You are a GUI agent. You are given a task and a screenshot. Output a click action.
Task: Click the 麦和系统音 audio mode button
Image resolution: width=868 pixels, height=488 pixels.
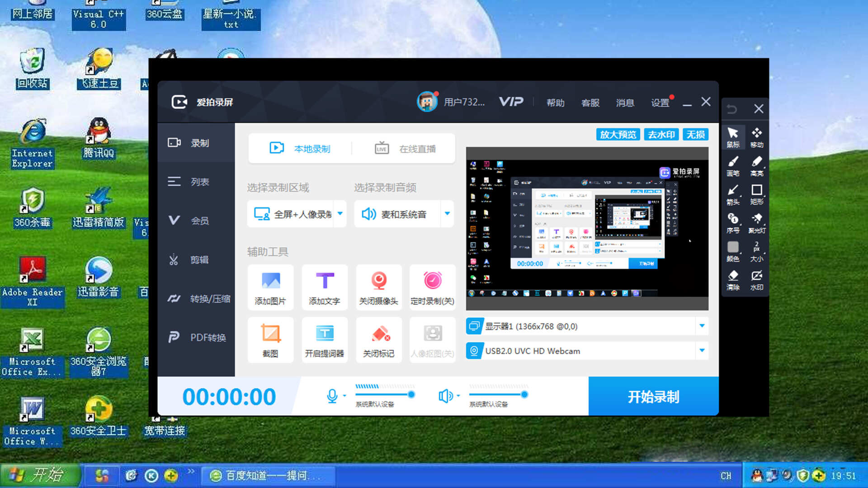[x=397, y=214]
